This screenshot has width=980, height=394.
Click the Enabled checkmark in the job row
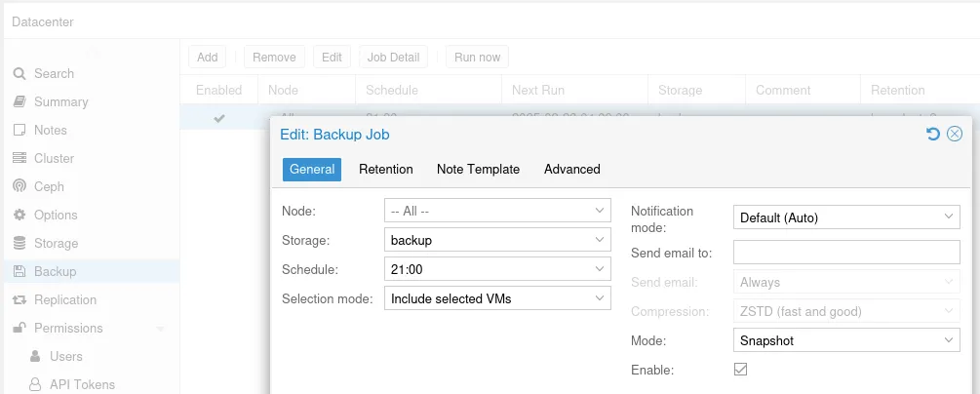[x=218, y=118]
